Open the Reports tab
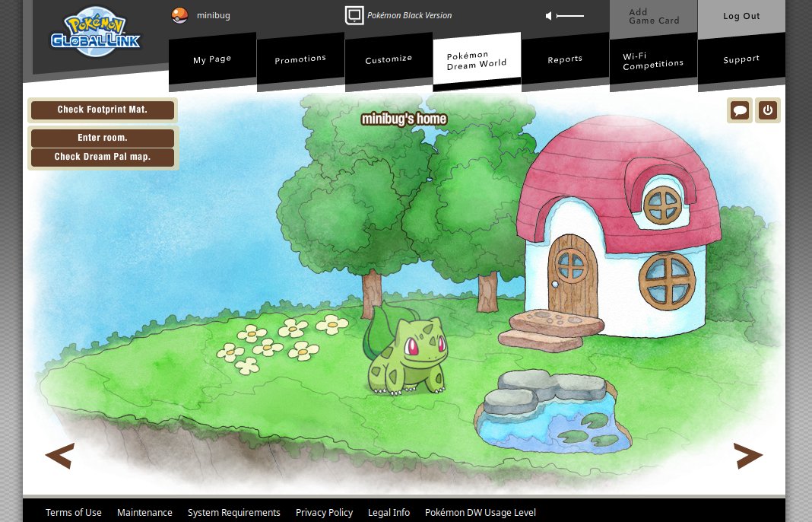812x522 pixels. (565, 59)
